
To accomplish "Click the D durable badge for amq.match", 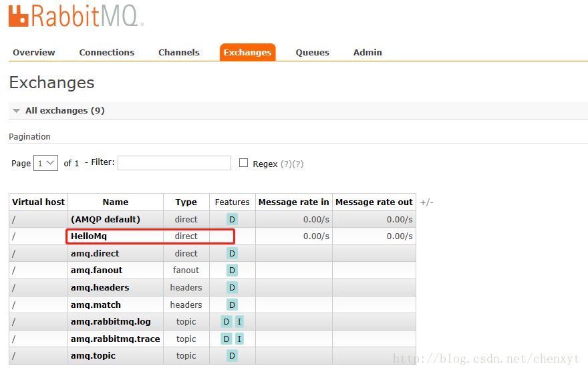I will pyautogui.click(x=232, y=305).
